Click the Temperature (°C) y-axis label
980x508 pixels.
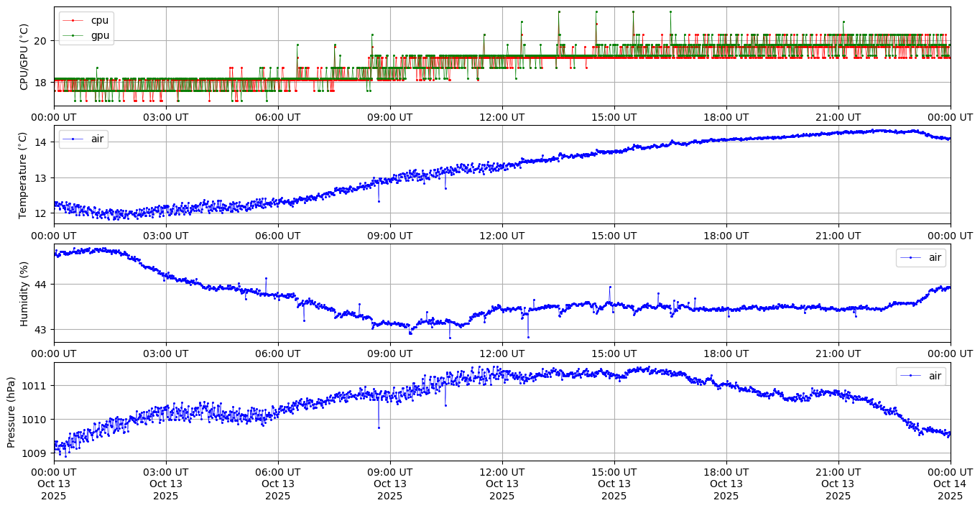[x=22, y=175]
